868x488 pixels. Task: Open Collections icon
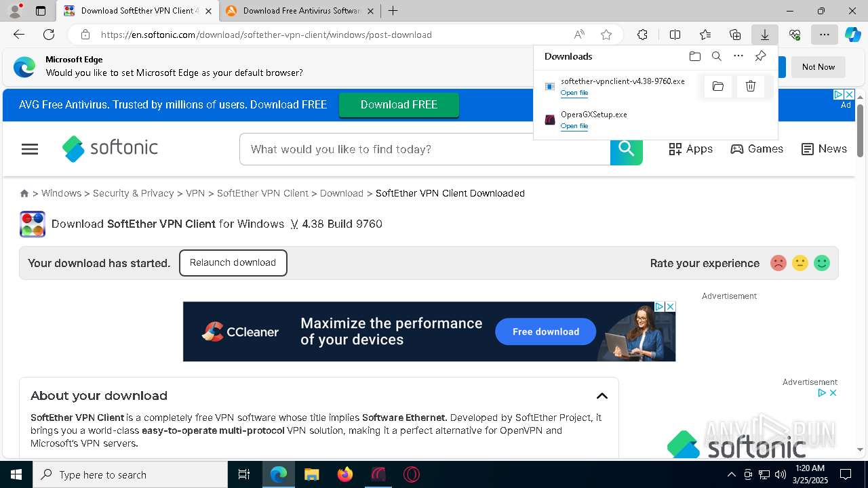pos(735,35)
